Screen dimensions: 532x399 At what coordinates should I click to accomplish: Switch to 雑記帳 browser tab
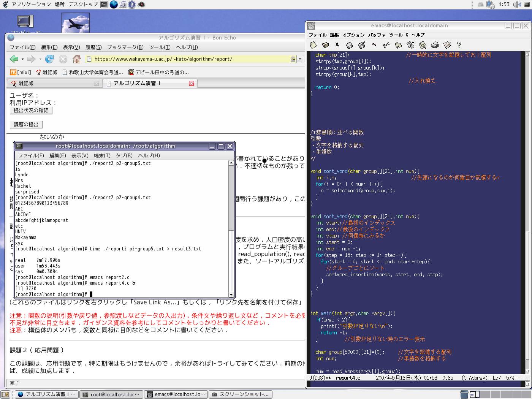click(x=55, y=83)
